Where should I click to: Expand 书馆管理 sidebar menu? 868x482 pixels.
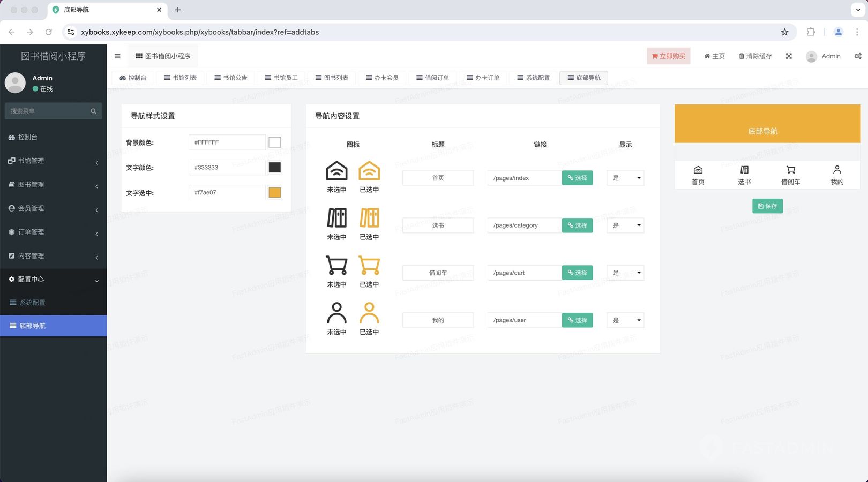pyautogui.click(x=54, y=161)
